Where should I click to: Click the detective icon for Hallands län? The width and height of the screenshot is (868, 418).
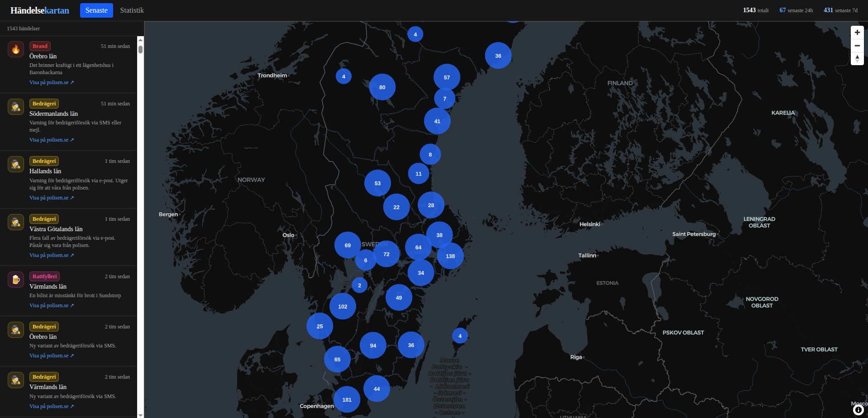click(16, 164)
